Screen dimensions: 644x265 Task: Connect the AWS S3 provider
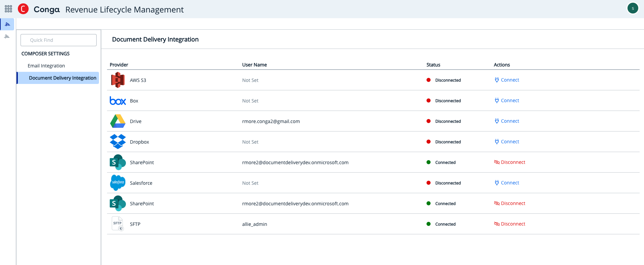(507, 80)
